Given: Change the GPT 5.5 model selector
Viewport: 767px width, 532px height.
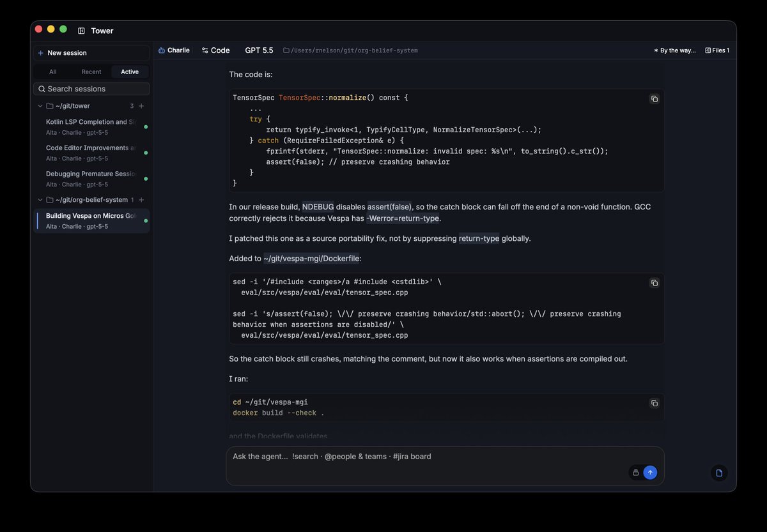Looking at the screenshot, I should (x=259, y=50).
